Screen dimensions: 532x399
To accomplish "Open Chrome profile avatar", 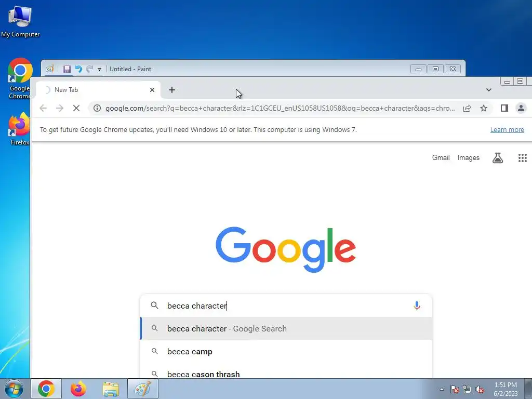I will pos(521,108).
